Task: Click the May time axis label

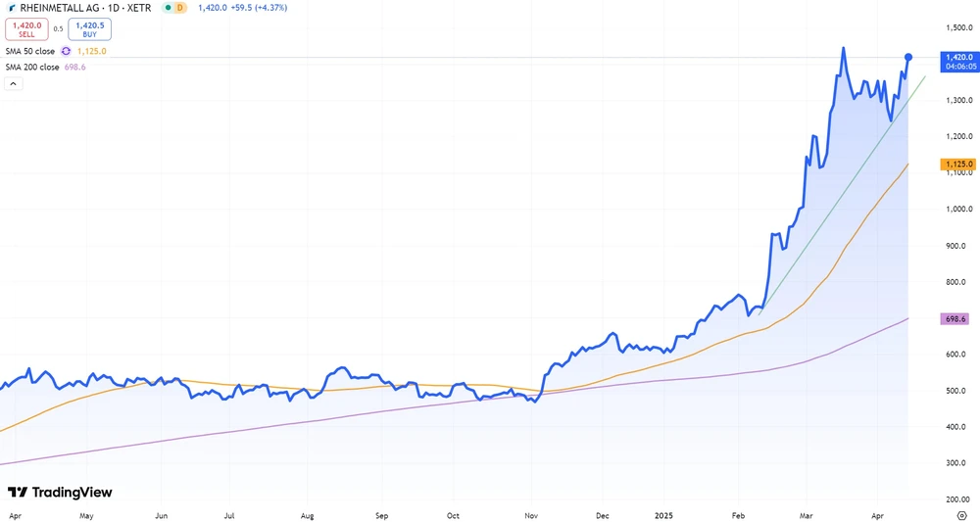Action: coord(87,516)
